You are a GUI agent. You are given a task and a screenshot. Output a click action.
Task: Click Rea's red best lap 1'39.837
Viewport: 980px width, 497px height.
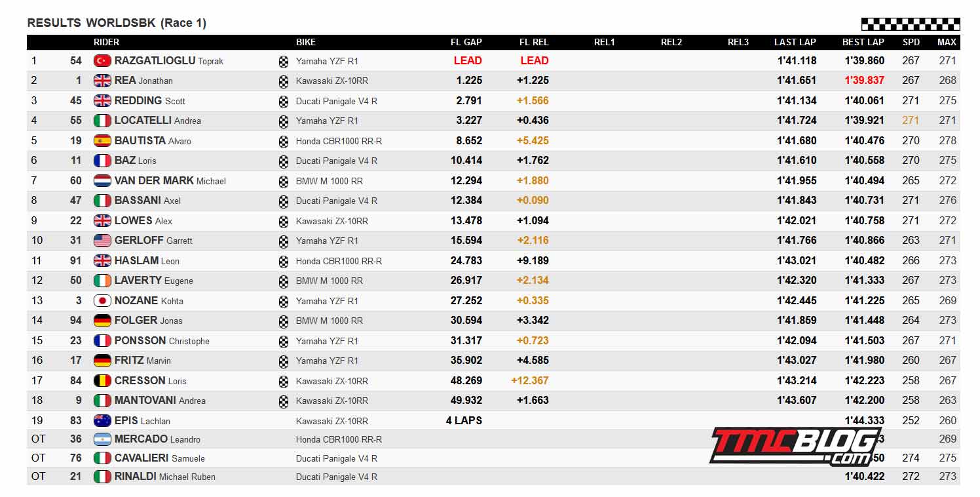[x=865, y=81]
